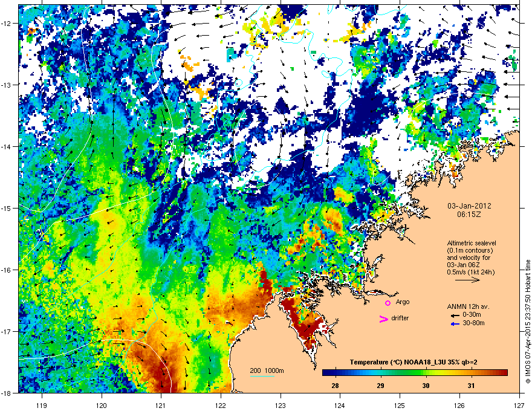This screenshot has width=532, height=411.
Task: Click the date label 03-Jan-2012
Action: pos(469,206)
